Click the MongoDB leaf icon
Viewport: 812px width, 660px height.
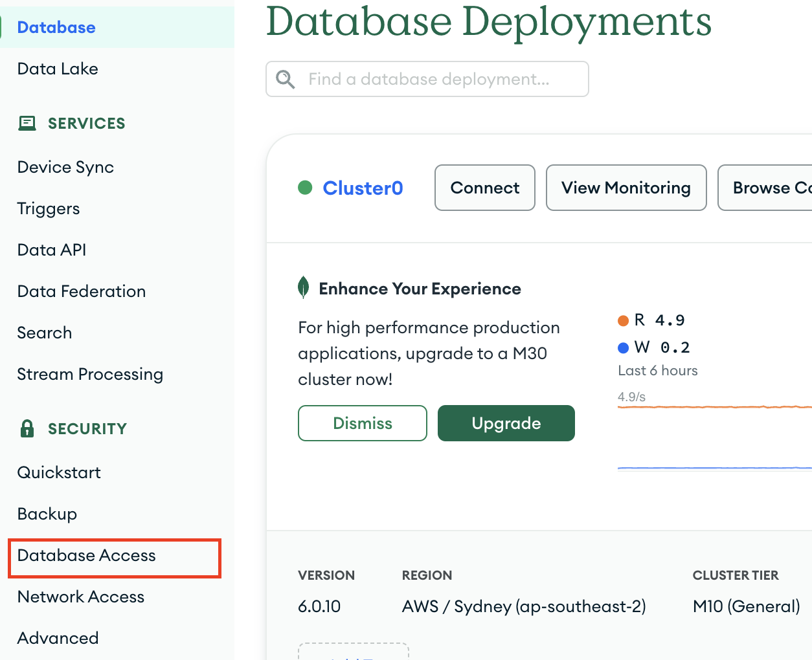click(x=303, y=287)
